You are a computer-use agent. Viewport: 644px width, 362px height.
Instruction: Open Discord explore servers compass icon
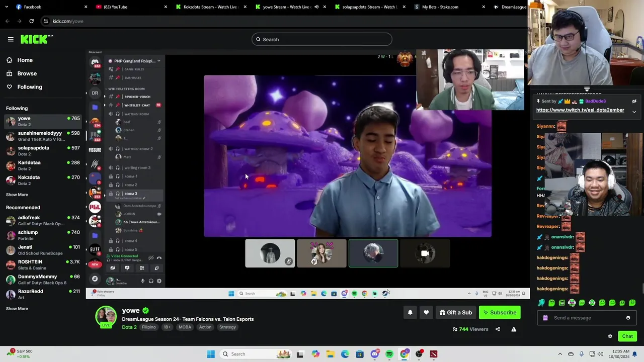pyautogui.click(x=95, y=279)
